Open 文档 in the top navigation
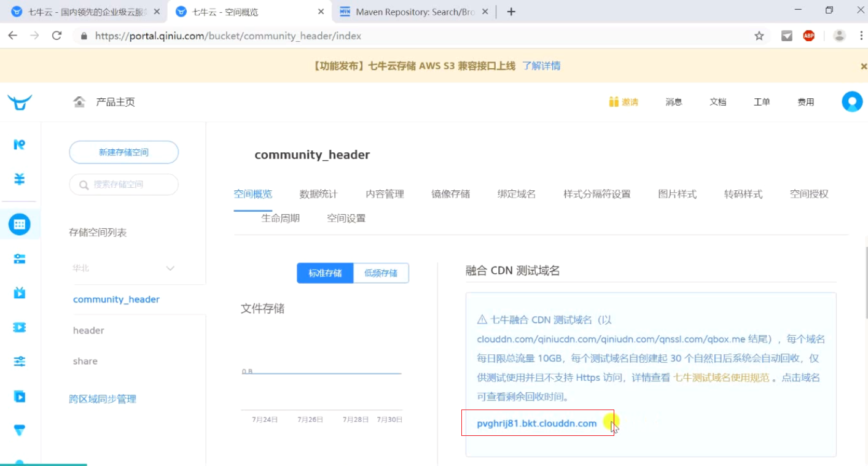The height and width of the screenshot is (466, 868). (x=718, y=102)
